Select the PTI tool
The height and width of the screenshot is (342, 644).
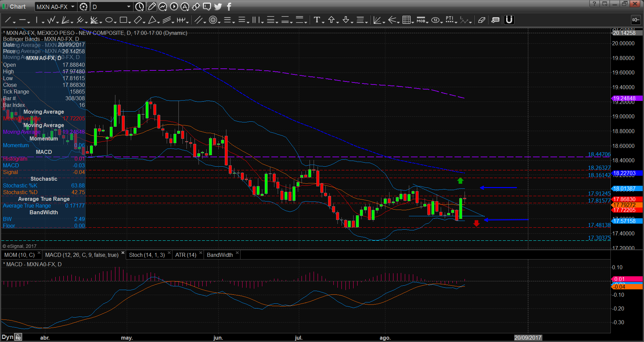click(449, 20)
